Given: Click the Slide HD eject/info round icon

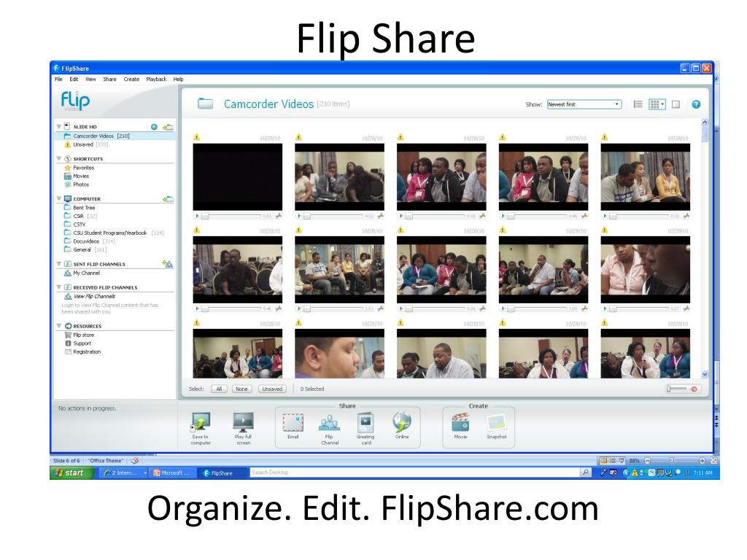Looking at the screenshot, I should click(x=154, y=127).
